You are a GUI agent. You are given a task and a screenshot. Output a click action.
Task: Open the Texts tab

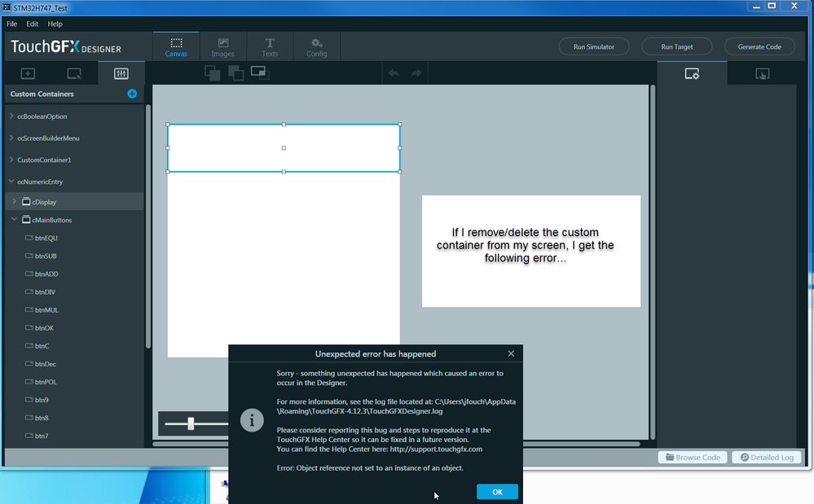tap(270, 46)
